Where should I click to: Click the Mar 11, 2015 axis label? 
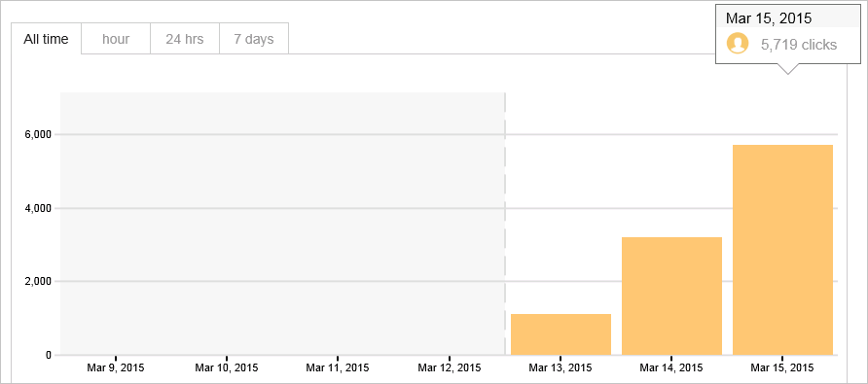(x=338, y=367)
